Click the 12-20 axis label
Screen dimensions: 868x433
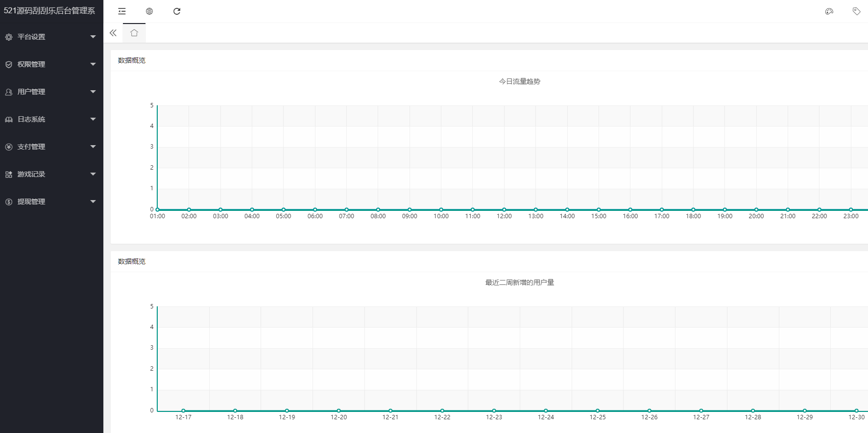[338, 417]
